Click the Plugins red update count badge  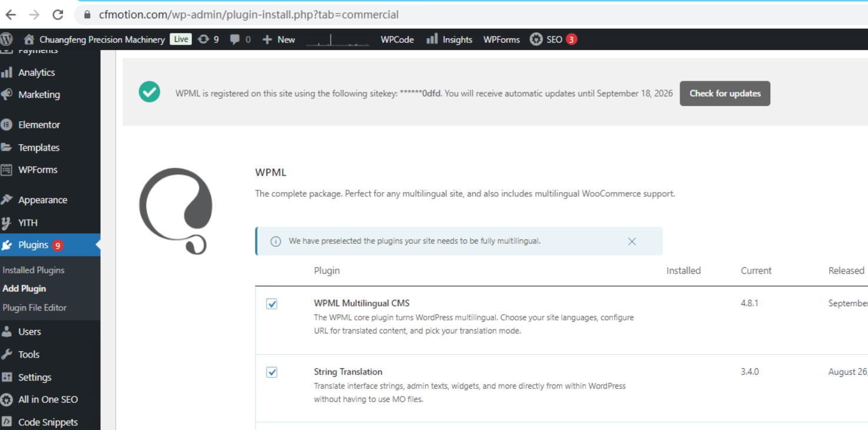tap(58, 246)
